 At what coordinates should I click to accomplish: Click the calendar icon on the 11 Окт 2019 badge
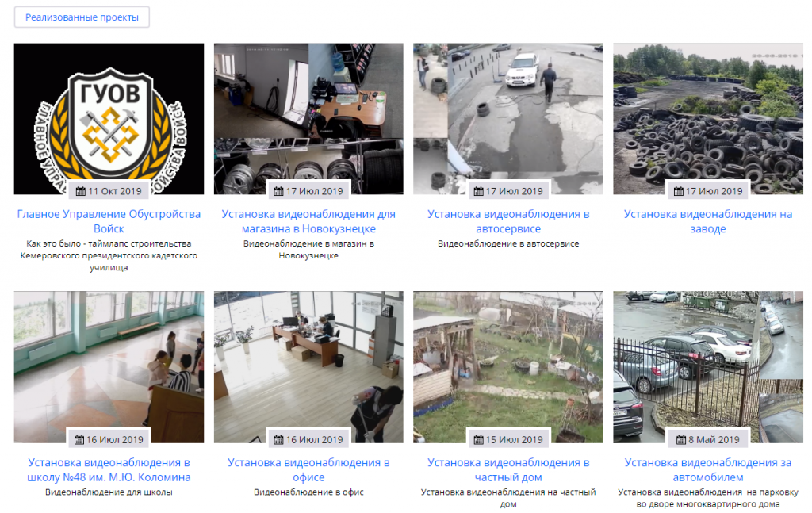(82, 190)
